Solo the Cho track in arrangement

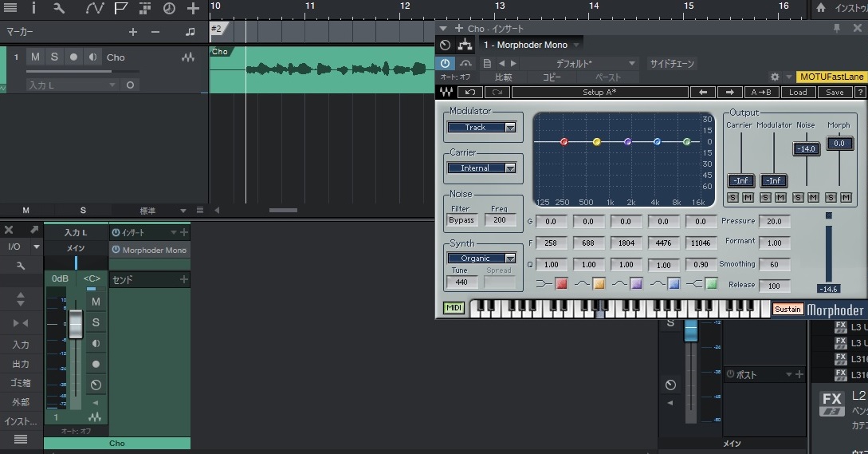(54, 57)
